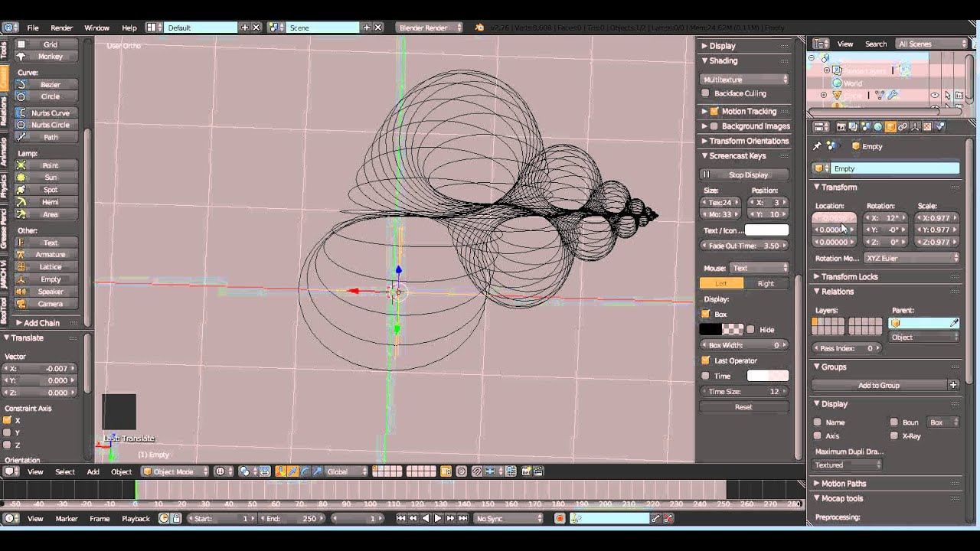Open the Physics properties tab icon
The width and height of the screenshot is (980, 551).
point(940,127)
